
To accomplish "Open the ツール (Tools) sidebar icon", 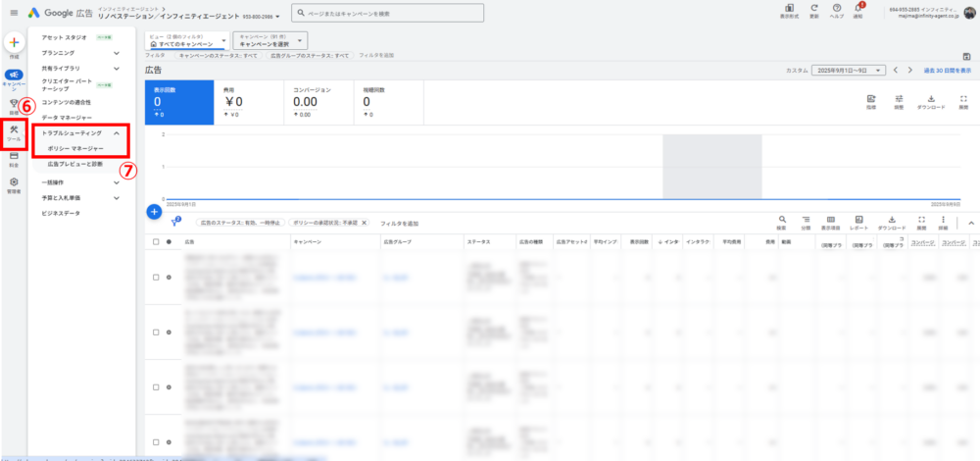I will 14,132.
